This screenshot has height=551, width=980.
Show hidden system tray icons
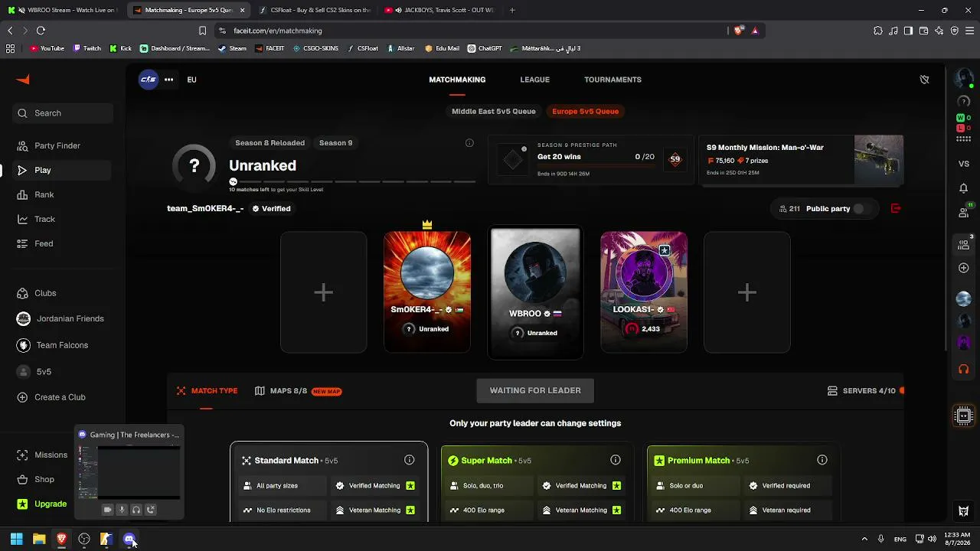tap(864, 539)
